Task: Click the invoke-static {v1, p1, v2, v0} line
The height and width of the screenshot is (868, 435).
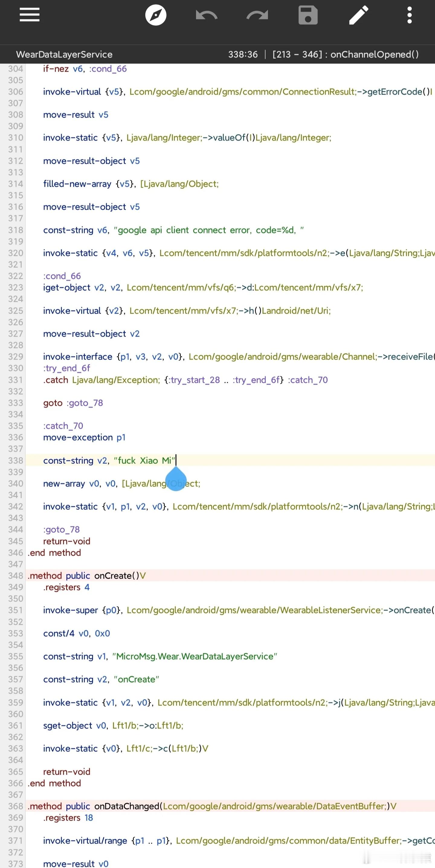Action: [x=239, y=506]
